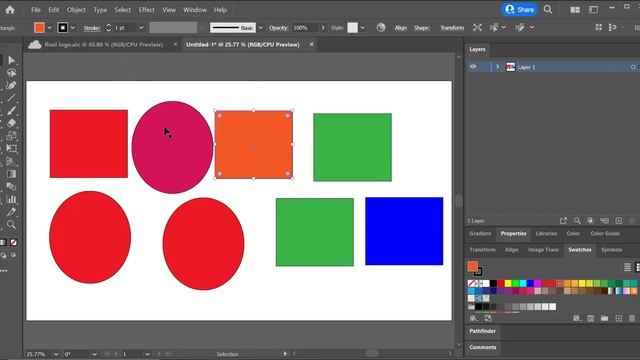
Task: Click the Opacity label link
Action: 279,28
